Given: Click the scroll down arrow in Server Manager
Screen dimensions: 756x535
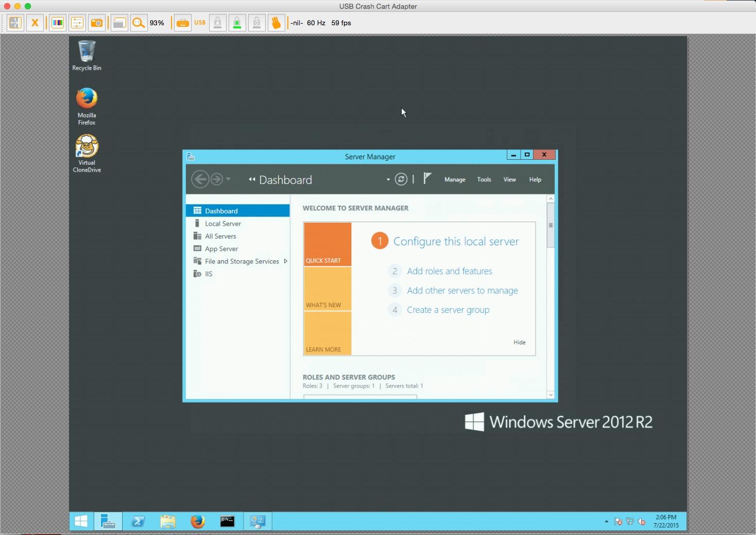Looking at the screenshot, I should pyautogui.click(x=551, y=395).
